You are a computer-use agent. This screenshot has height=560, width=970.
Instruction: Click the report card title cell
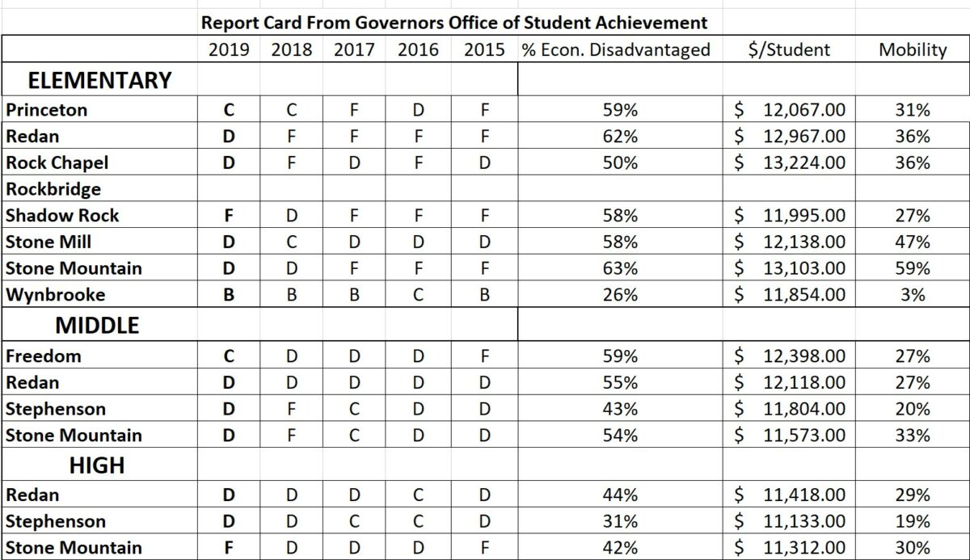tap(453, 23)
